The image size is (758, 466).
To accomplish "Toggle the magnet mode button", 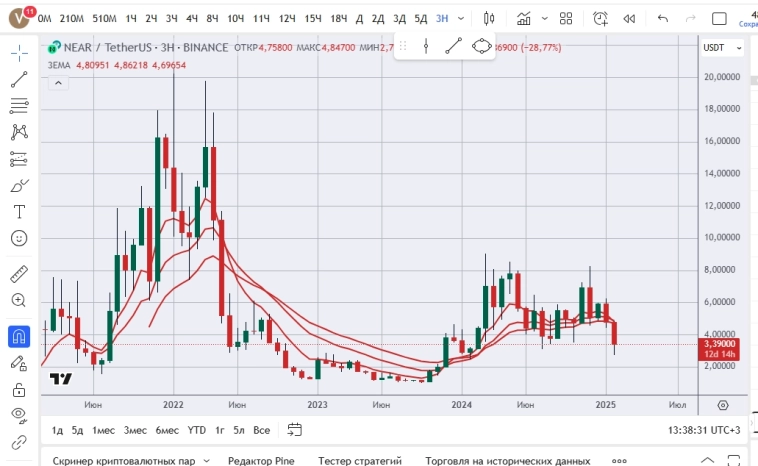I will coord(19,336).
